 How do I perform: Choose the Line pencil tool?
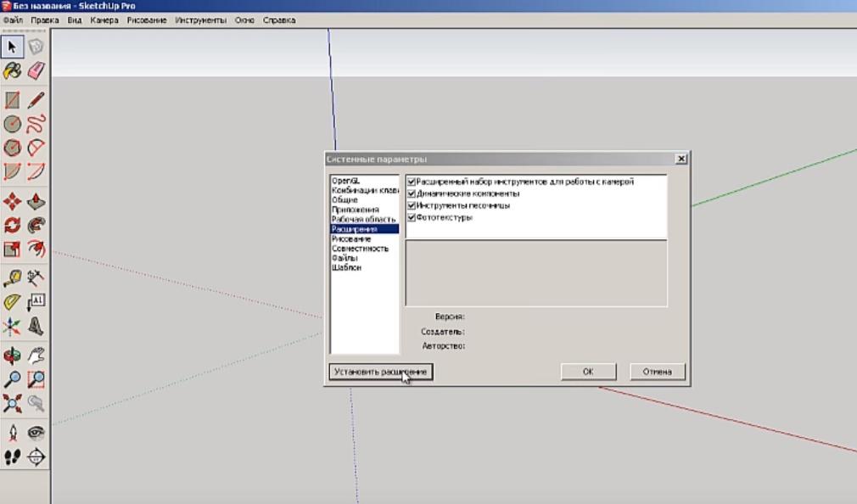36,101
